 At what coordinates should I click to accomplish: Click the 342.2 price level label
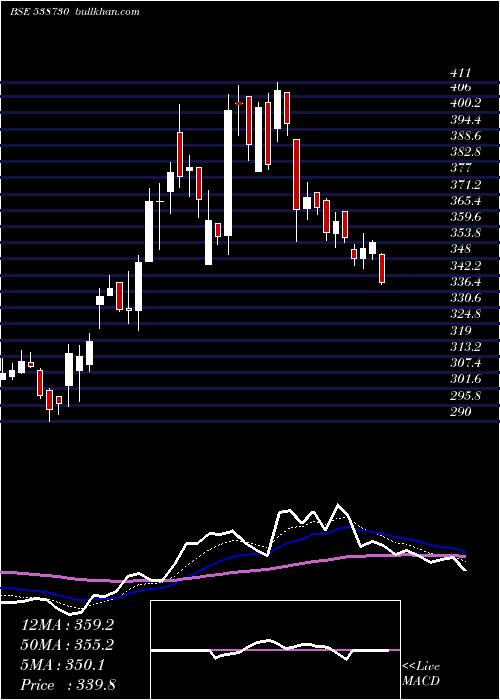coord(466,266)
